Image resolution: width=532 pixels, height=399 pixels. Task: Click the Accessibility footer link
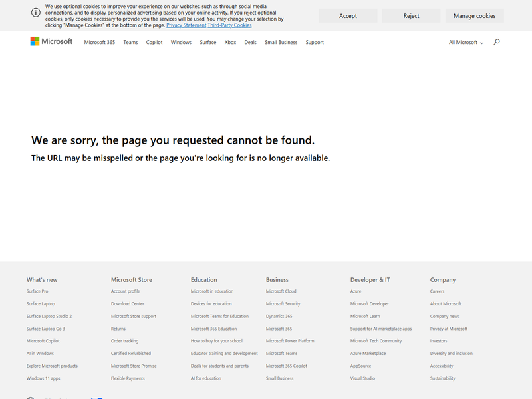(442, 366)
